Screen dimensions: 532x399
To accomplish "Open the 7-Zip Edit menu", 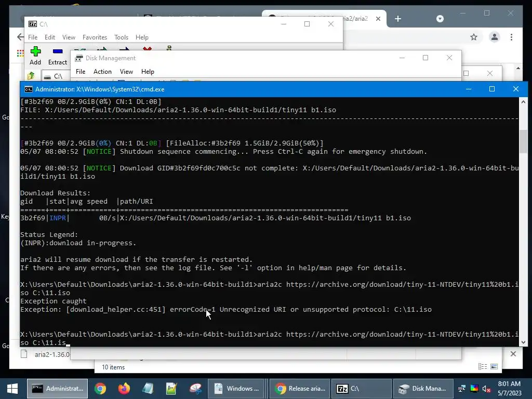I will coord(49,37).
